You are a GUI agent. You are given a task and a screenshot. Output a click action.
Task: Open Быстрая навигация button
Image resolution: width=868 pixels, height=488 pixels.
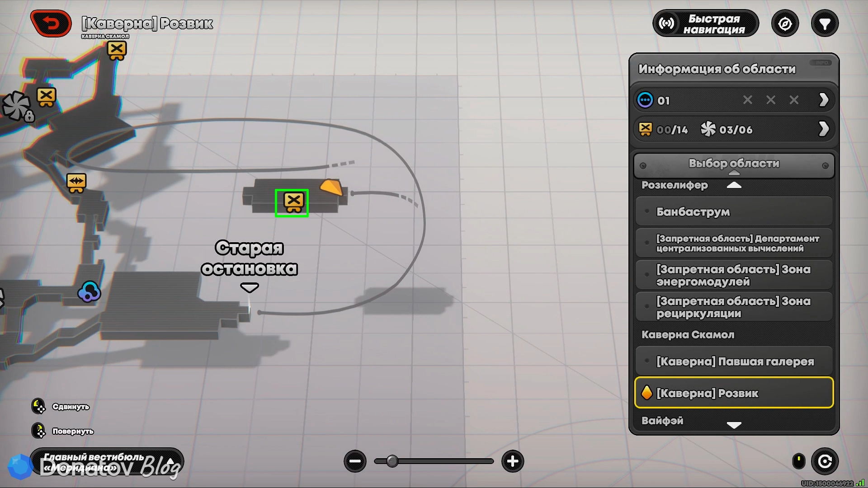pos(706,23)
